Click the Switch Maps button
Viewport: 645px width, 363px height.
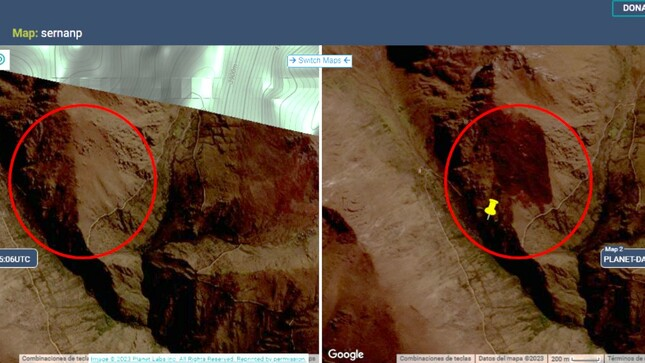(x=320, y=60)
